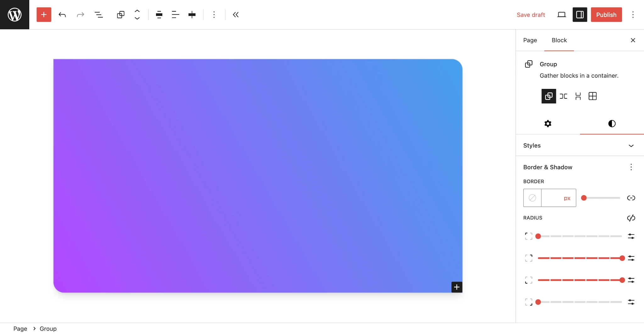644x334 pixels.
Task: Open the Styles half-circle tab
Action: point(612,123)
